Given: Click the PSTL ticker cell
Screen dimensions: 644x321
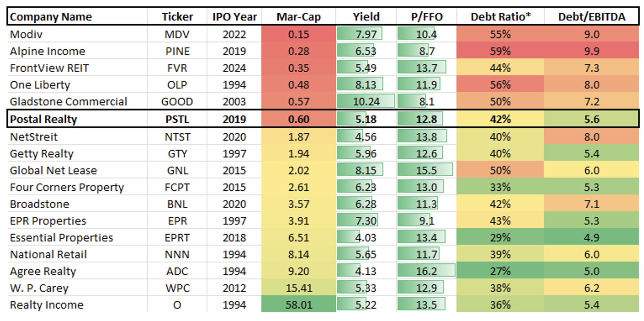Looking at the screenshot, I should (177, 119).
